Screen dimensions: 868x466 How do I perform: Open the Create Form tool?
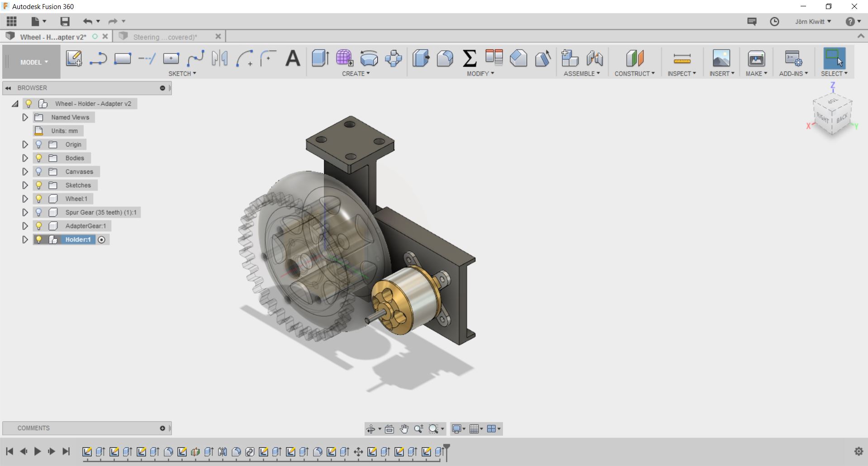(x=344, y=58)
